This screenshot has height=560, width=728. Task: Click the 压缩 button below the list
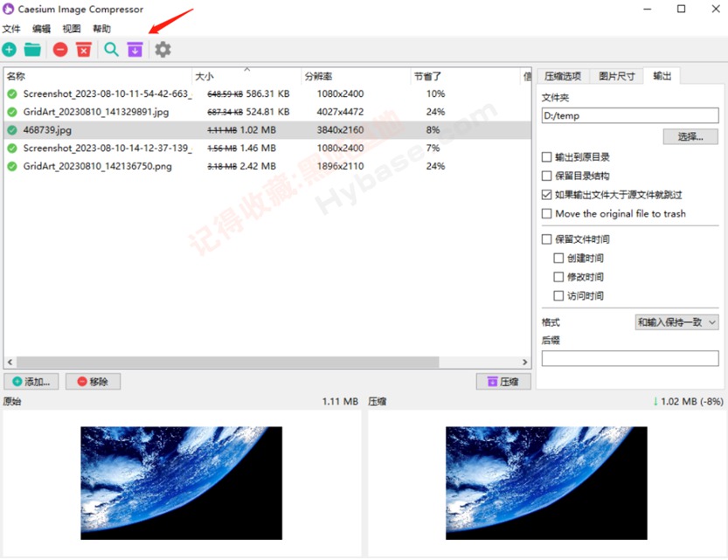[x=503, y=382]
